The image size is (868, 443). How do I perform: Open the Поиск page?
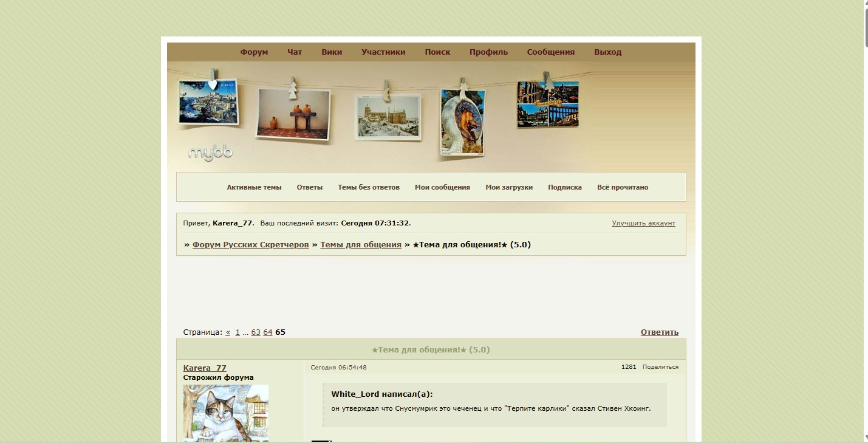(437, 52)
